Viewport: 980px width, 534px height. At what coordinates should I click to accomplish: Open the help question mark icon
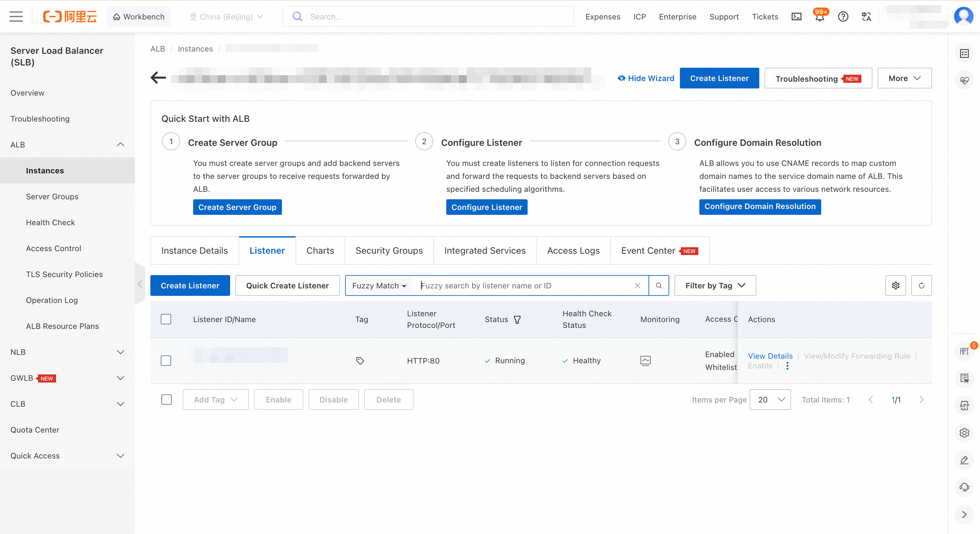(x=843, y=16)
